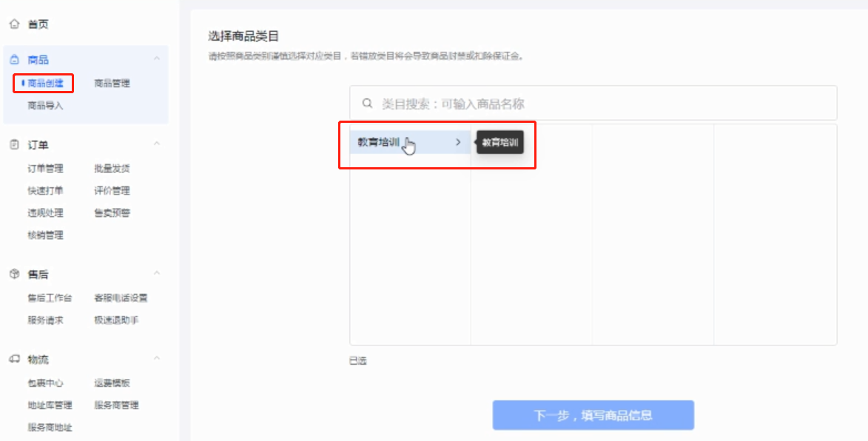
Task: Go to 订单管理 page
Action: [45, 169]
